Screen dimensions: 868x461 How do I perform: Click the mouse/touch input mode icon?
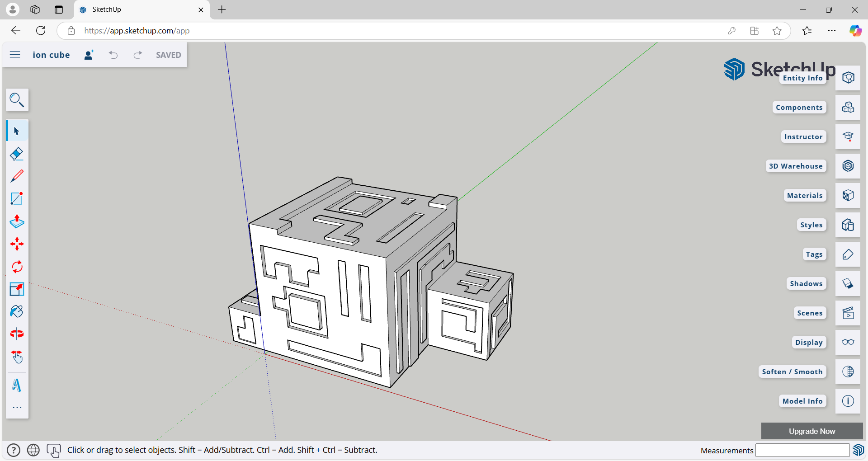point(53,450)
